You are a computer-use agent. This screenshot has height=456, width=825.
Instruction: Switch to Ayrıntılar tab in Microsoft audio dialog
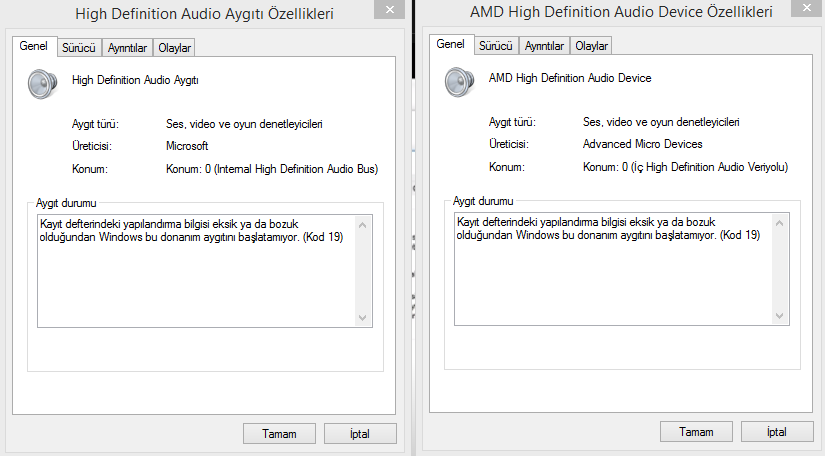(127, 48)
